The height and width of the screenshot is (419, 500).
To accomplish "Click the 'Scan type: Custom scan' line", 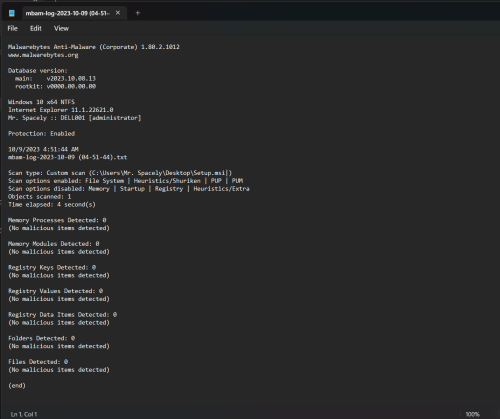I will point(120,173).
